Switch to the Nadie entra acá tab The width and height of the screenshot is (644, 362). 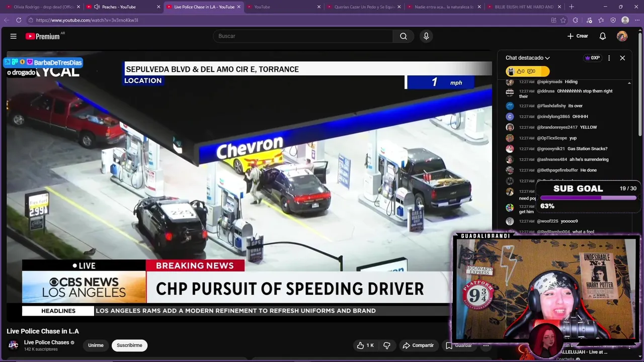(444, 7)
